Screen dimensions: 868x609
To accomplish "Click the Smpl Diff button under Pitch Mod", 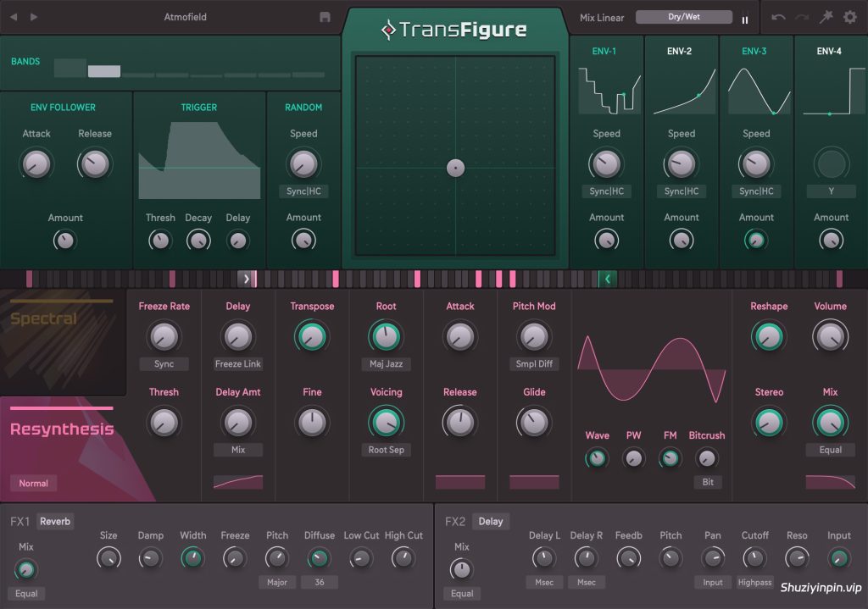I will [x=533, y=363].
